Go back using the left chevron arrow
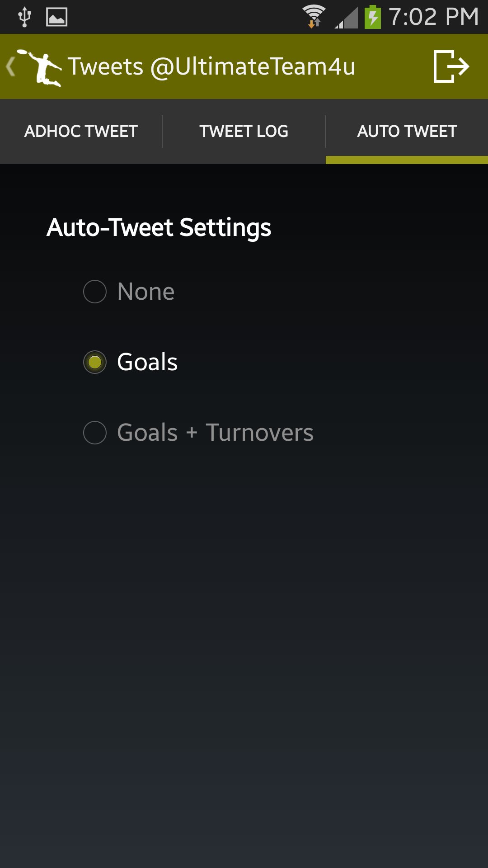 point(10,67)
